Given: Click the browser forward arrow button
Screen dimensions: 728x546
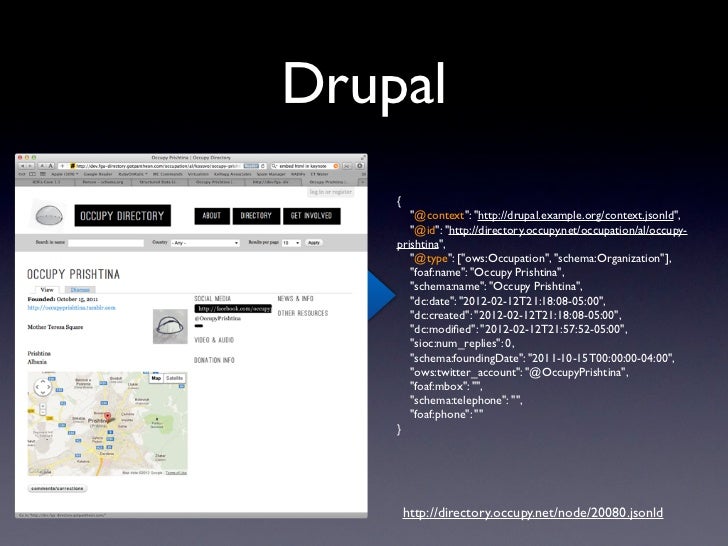Looking at the screenshot, I should (x=30, y=166).
